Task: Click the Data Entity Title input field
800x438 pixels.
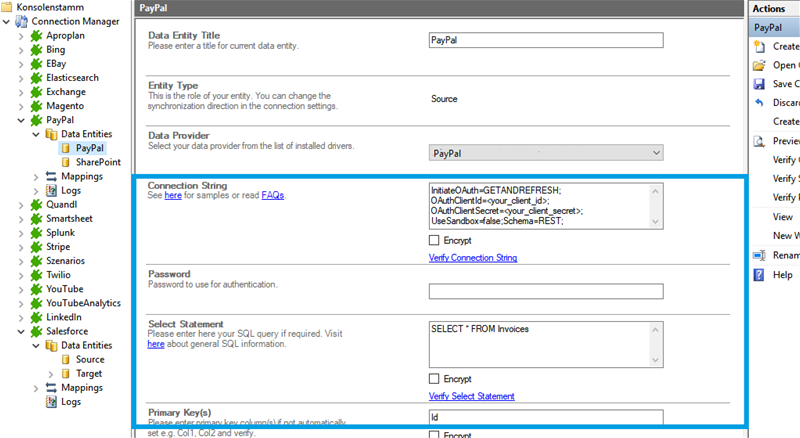Action: pyautogui.click(x=546, y=41)
